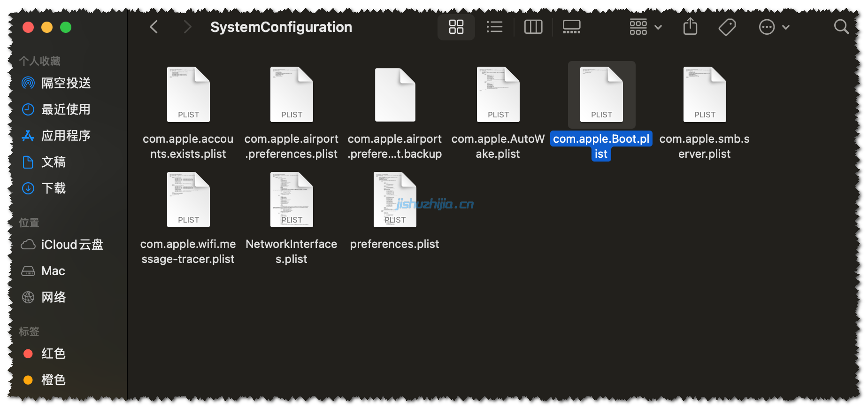Zoom the window with the green button
Image resolution: width=868 pixels, height=409 pixels.
[x=66, y=27]
